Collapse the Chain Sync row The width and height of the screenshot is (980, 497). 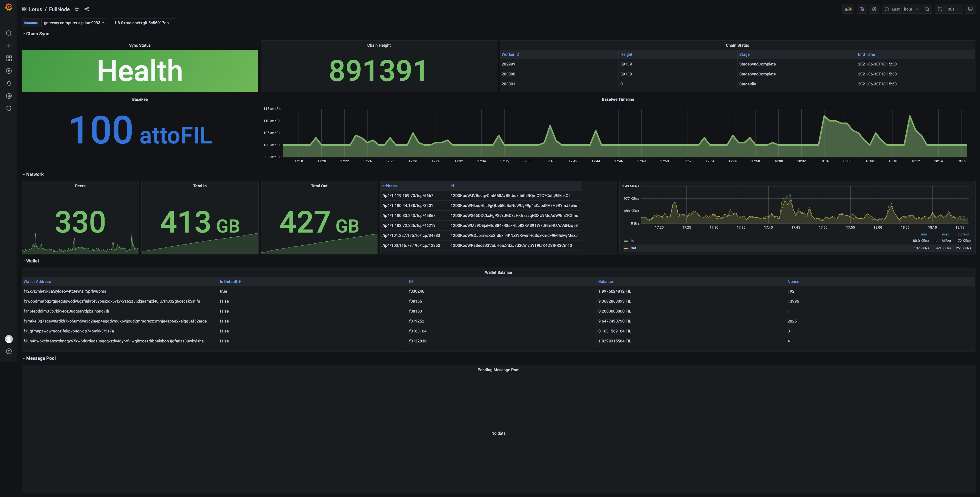(x=37, y=34)
